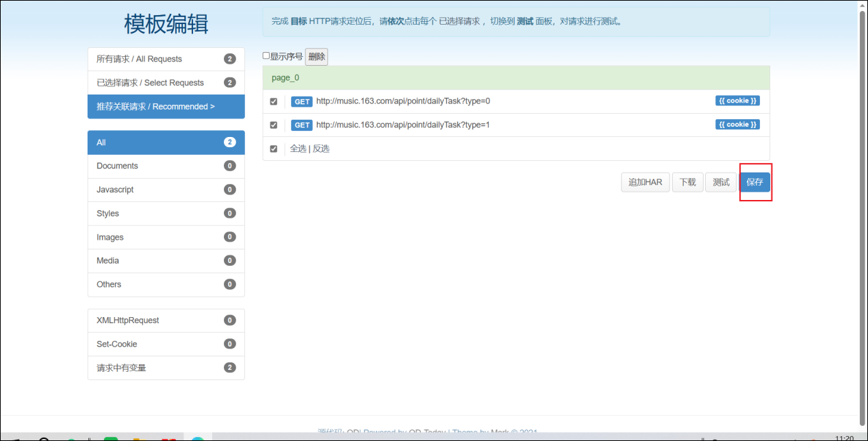868x441 pixels.
Task: Click the GET badge for dailyTask type=1
Action: pos(302,125)
